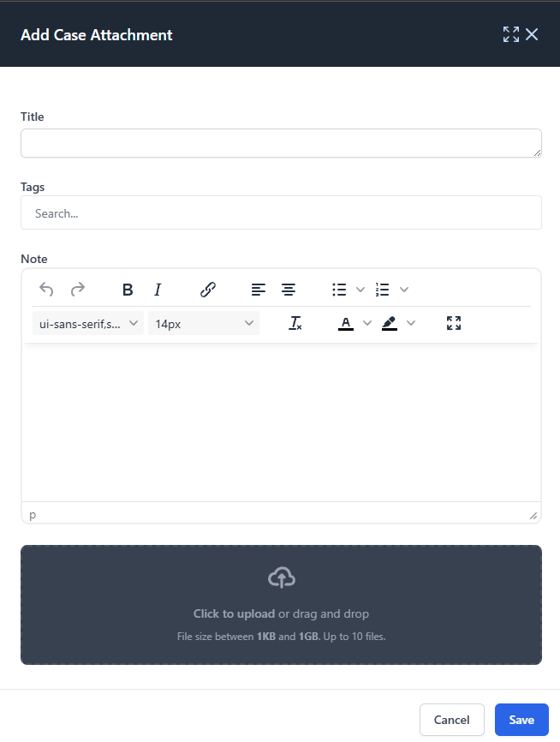Apply text color with the A icon
Viewport: 560px width, 742px height.
click(346, 323)
